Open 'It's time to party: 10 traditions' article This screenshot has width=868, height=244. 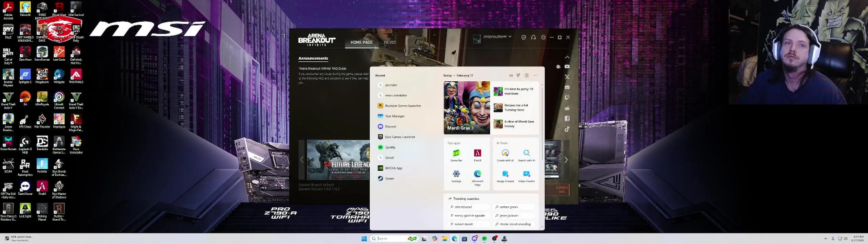click(x=514, y=91)
